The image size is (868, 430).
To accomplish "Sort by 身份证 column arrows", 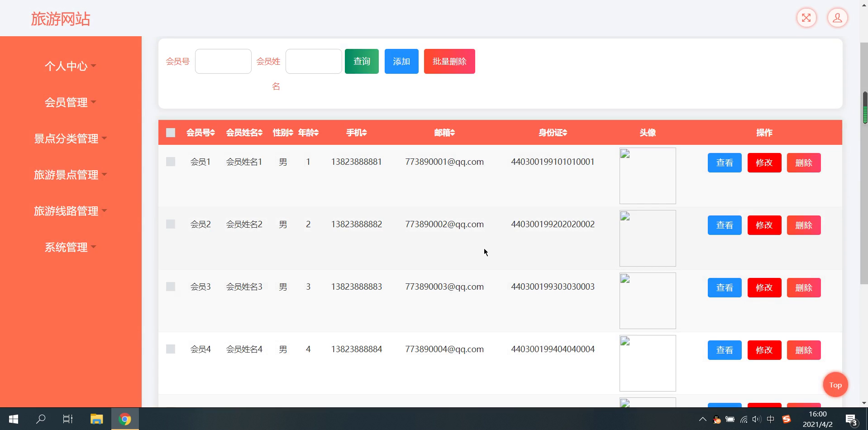I will (564, 133).
